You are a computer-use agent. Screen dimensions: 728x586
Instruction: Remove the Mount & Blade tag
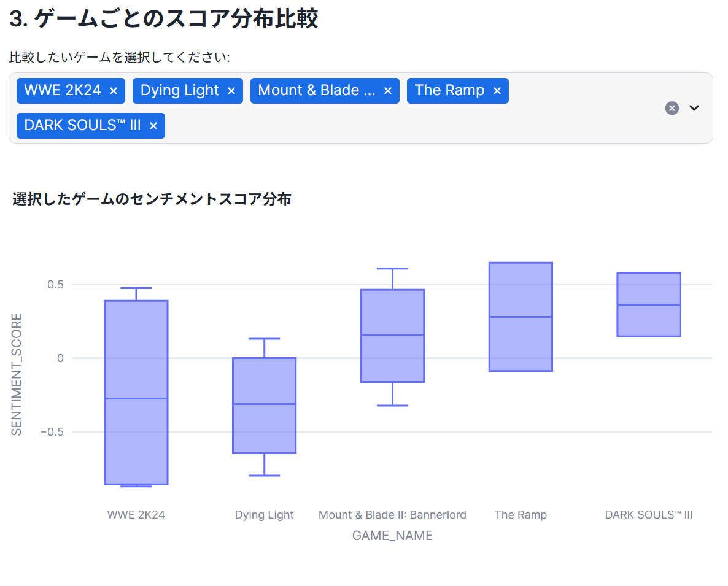point(388,91)
